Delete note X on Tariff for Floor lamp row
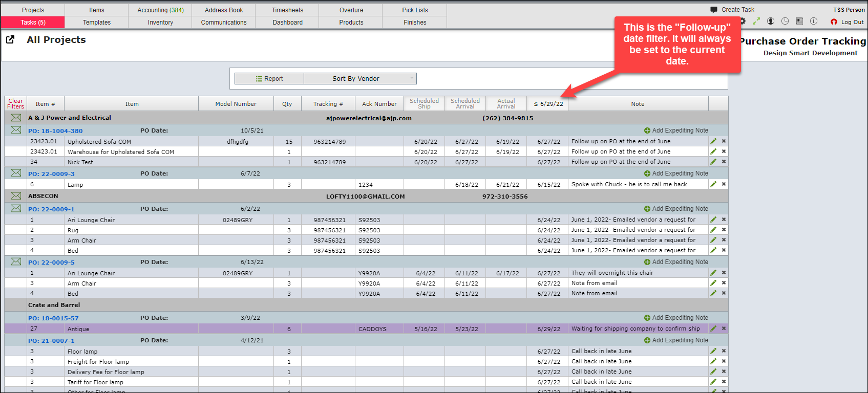The height and width of the screenshot is (393, 868). (724, 382)
